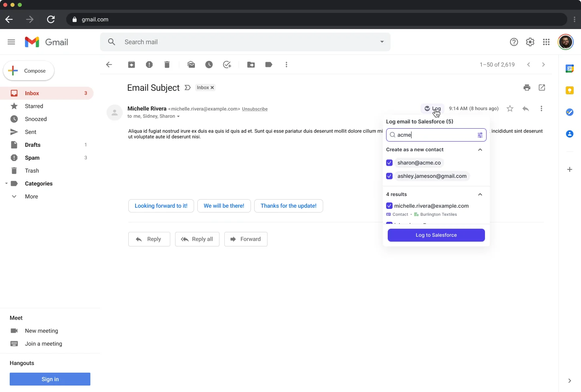Screen dimensions: 581x392
Task: Star Michelle Rivera's message
Action: [x=510, y=108]
